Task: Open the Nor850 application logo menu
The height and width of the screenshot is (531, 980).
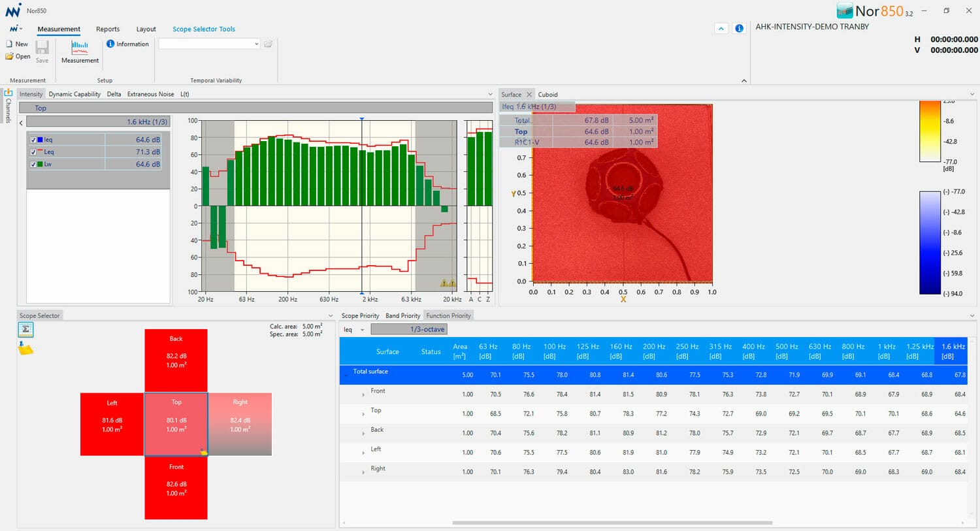Action: point(14,29)
